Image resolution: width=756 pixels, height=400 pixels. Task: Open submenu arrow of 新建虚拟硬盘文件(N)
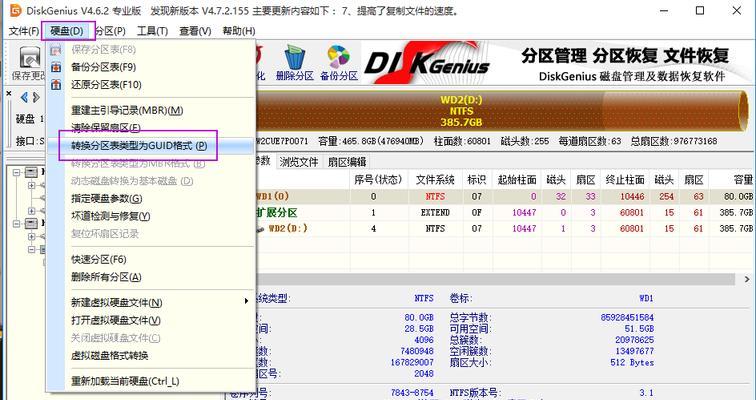click(246, 301)
